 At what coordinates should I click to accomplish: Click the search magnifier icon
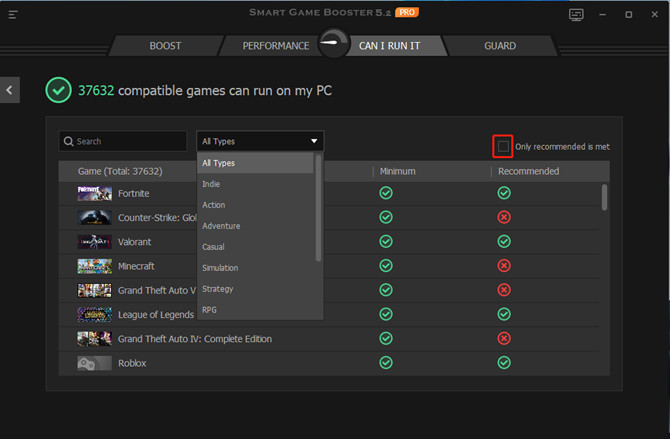pyautogui.click(x=68, y=141)
